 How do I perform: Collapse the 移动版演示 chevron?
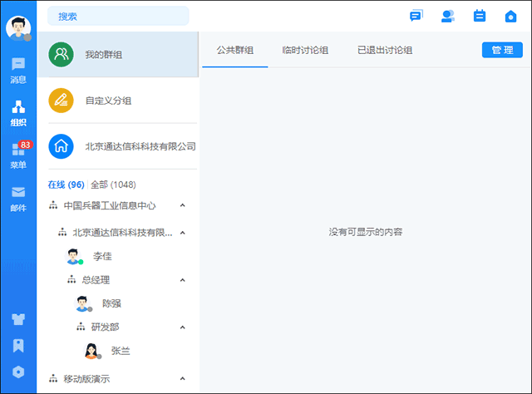183,378
